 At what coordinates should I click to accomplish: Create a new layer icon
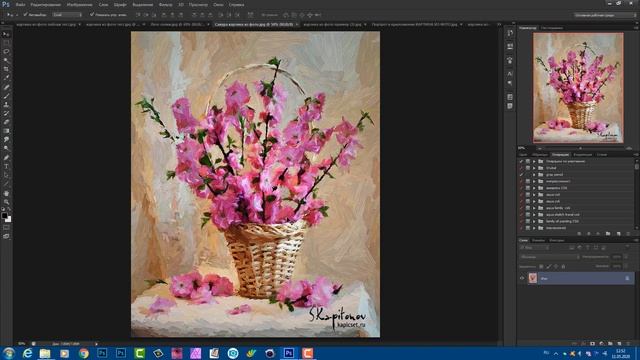click(620, 344)
